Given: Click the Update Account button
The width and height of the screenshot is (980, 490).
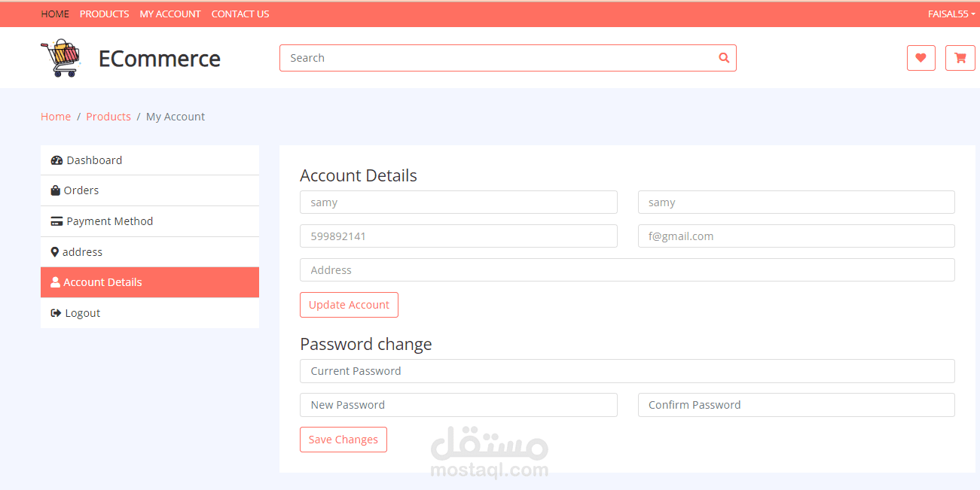Looking at the screenshot, I should click(x=349, y=305).
